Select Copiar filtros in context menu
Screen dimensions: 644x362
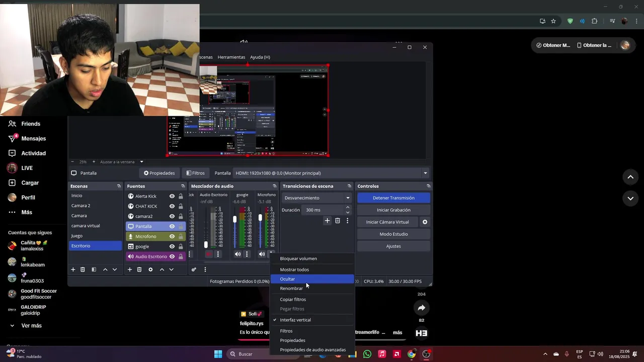[312, 300]
